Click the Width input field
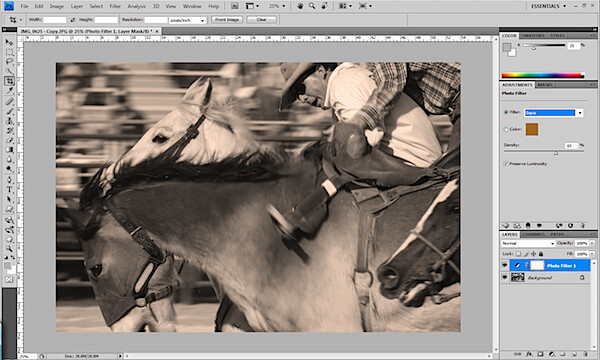600x360 pixels. click(x=55, y=20)
